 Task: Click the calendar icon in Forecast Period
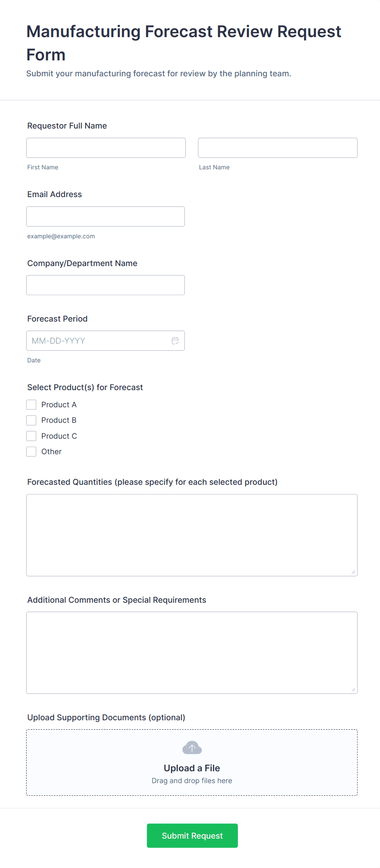click(175, 341)
